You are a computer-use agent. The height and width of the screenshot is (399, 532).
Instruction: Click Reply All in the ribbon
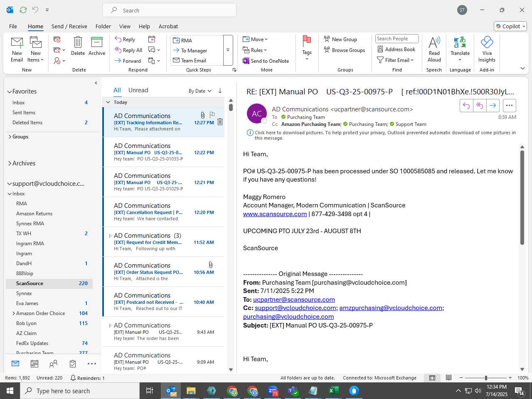point(128,50)
